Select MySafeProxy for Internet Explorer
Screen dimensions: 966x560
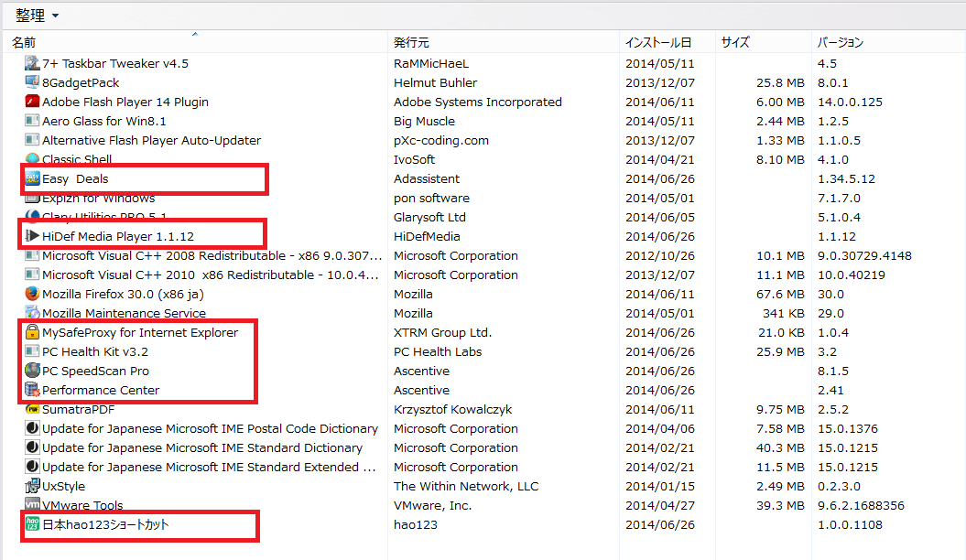tap(140, 332)
